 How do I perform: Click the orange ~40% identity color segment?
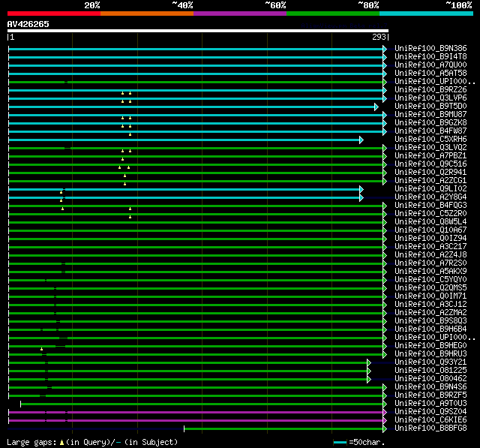[x=147, y=14]
